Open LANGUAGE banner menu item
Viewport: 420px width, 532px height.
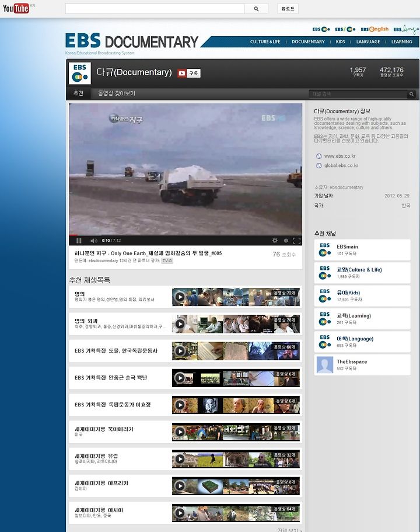tap(368, 41)
